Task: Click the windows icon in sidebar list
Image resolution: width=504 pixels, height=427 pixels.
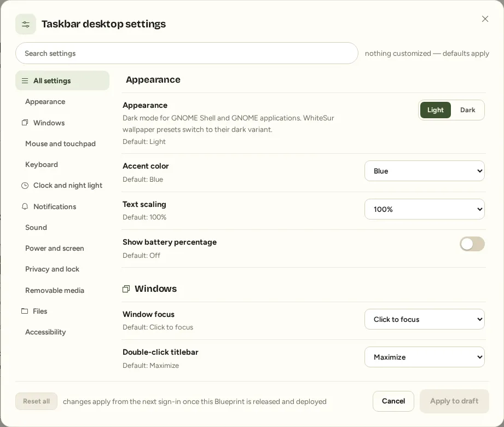Action: [25, 123]
